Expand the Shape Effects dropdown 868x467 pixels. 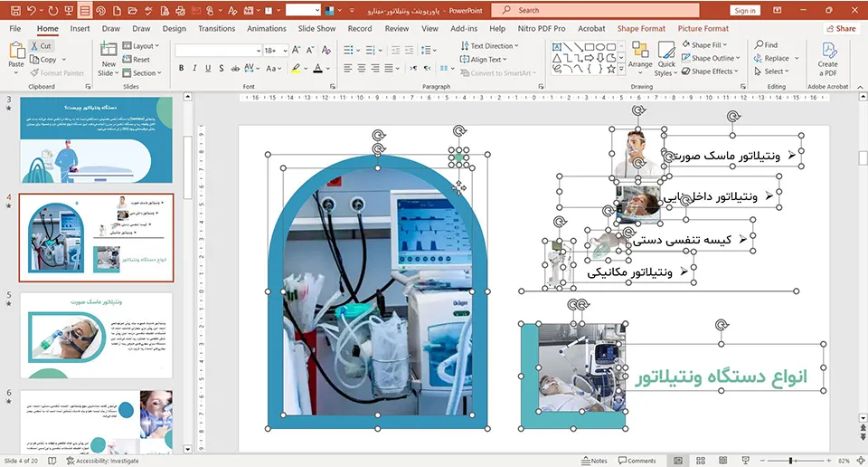(710, 71)
